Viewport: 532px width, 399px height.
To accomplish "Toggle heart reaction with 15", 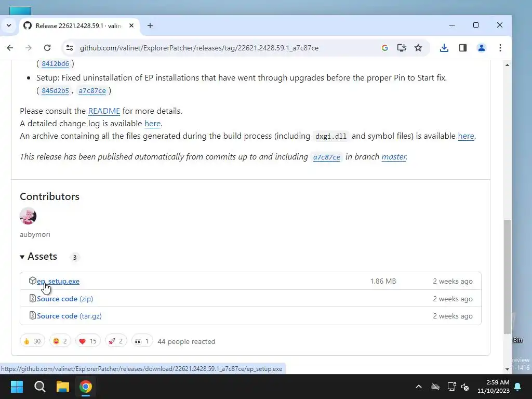I will [x=88, y=341].
